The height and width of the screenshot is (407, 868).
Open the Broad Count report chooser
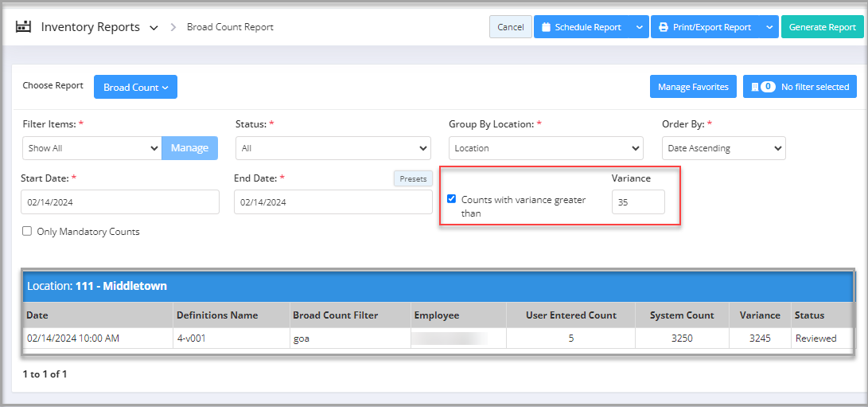point(135,87)
